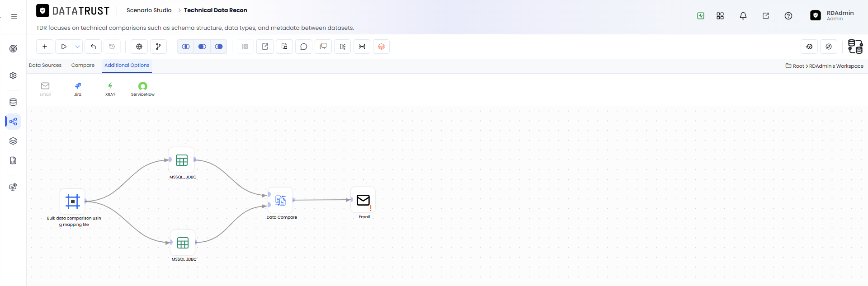Click the column split arrows toolbar icon
The width and height of the screenshot is (868, 286).
[x=343, y=47]
